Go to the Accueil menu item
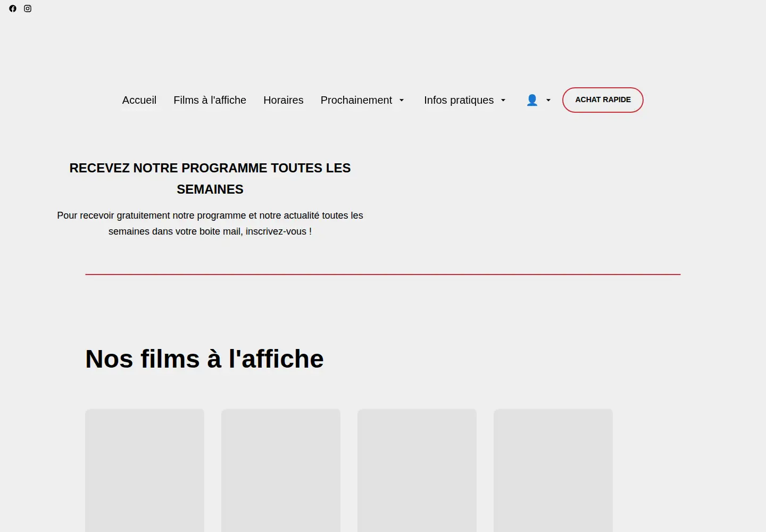This screenshot has height=532, width=766. (139, 100)
